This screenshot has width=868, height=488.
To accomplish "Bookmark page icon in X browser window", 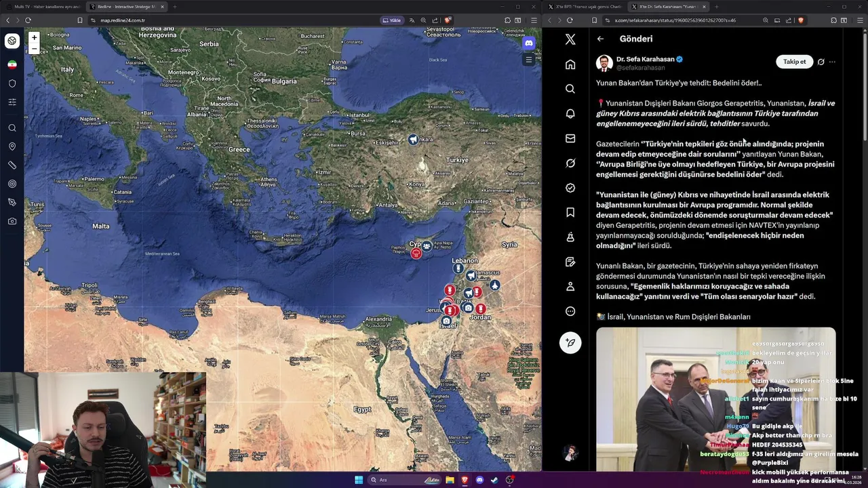I will tap(594, 20).
